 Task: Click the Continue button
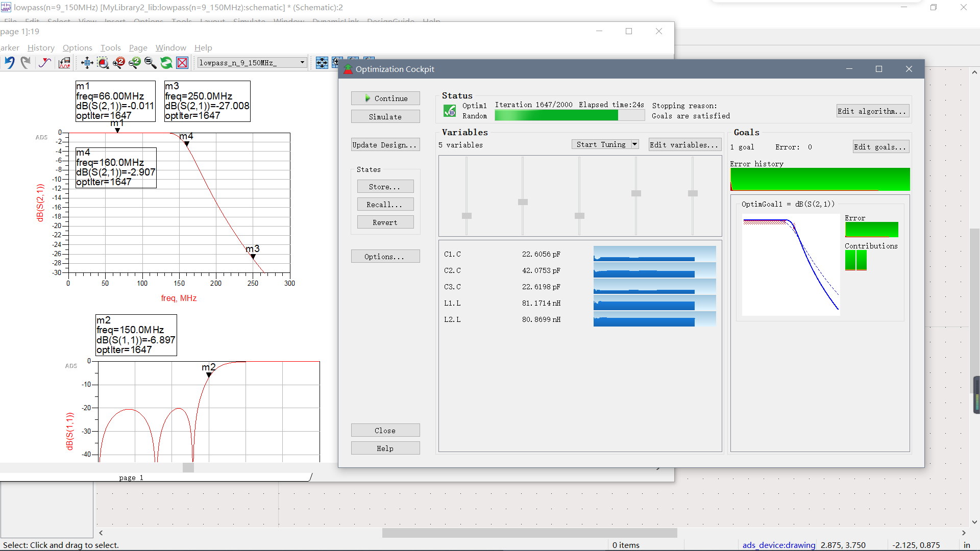point(385,98)
